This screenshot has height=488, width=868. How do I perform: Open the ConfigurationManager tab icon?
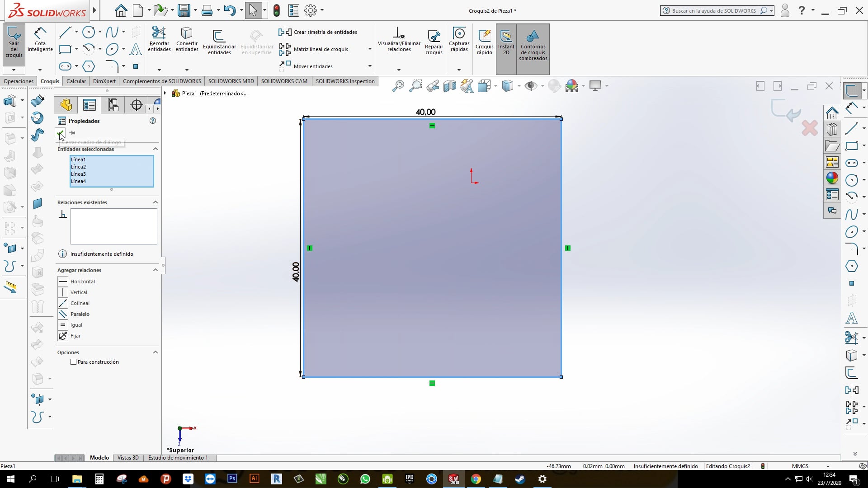(113, 105)
